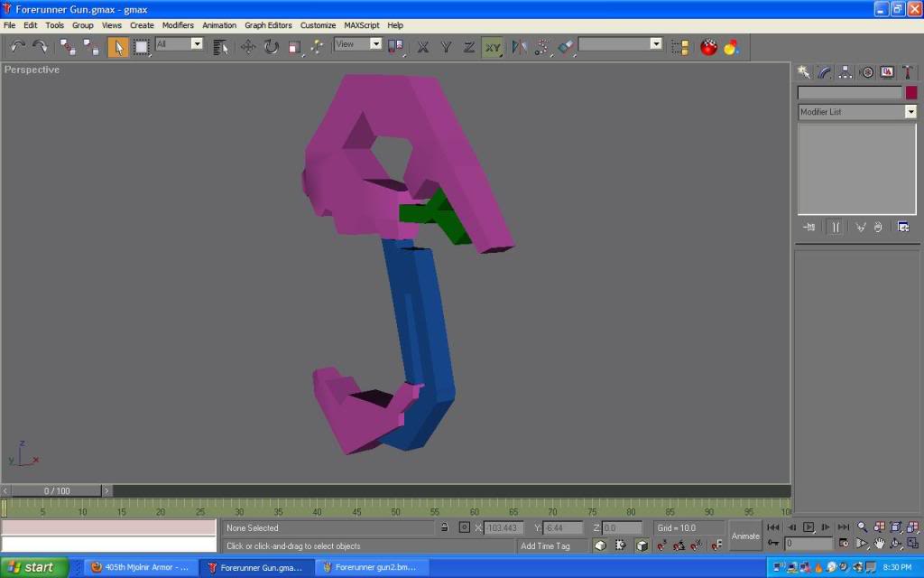This screenshot has width=924, height=578.
Task: Open the material navigator spheres icon
Action: point(731,47)
